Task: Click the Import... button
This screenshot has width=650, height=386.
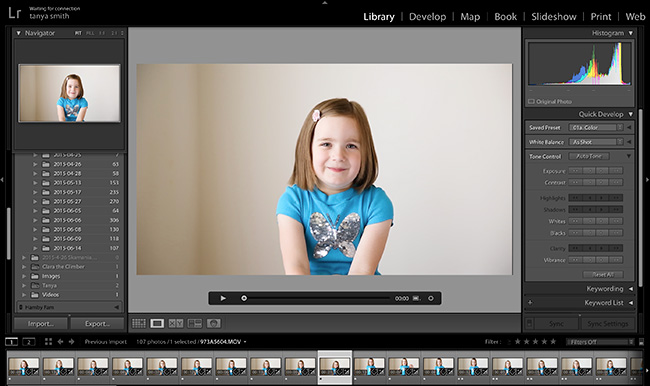Action: tap(41, 324)
